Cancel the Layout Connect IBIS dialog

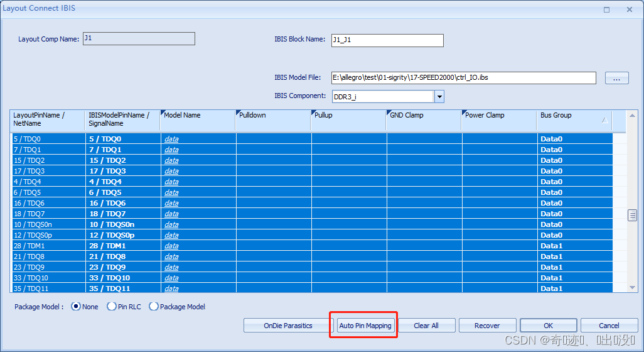[609, 325]
